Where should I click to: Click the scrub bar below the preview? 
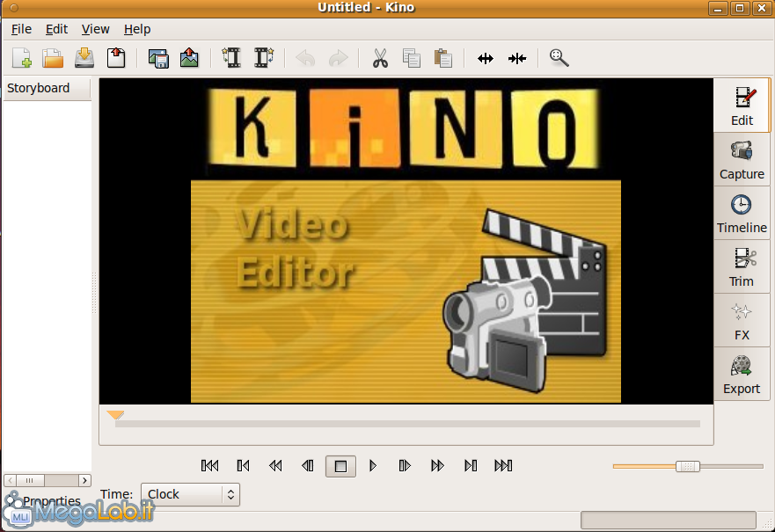[407, 424]
